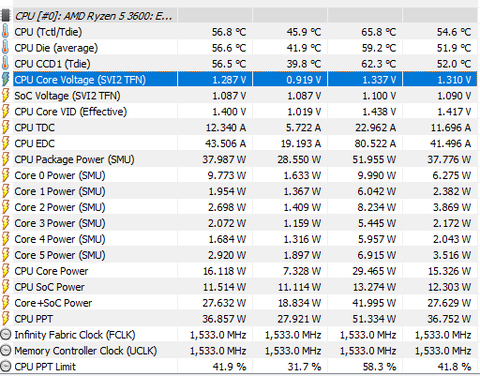The image size is (480, 376).
Task: Select the Core 1 Power (SMU) label
Action: pyautogui.click(x=60, y=192)
